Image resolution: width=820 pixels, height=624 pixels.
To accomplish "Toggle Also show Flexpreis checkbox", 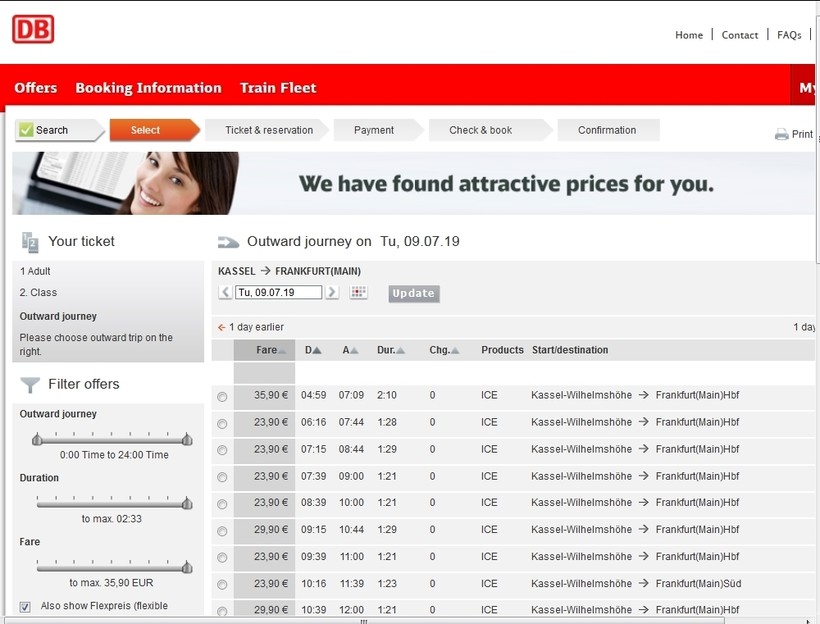I will click(25, 606).
